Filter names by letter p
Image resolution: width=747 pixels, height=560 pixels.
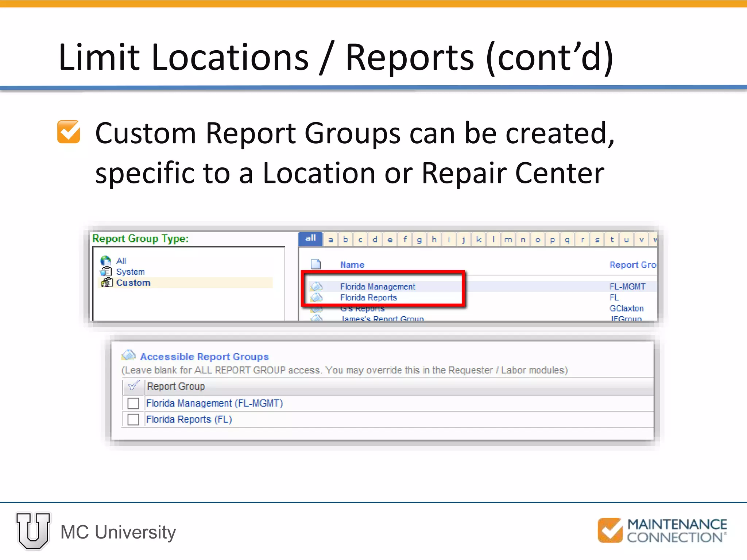pos(553,240)
